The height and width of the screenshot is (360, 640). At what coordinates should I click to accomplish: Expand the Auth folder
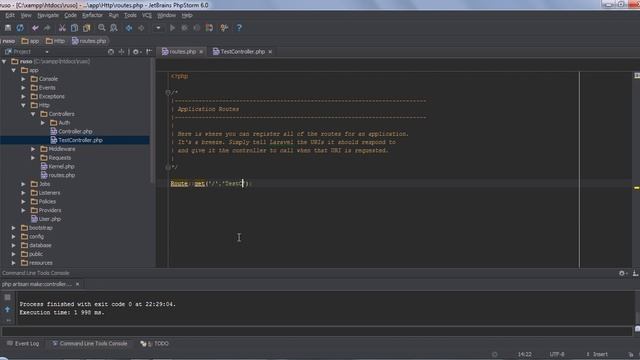pos(43,122)
